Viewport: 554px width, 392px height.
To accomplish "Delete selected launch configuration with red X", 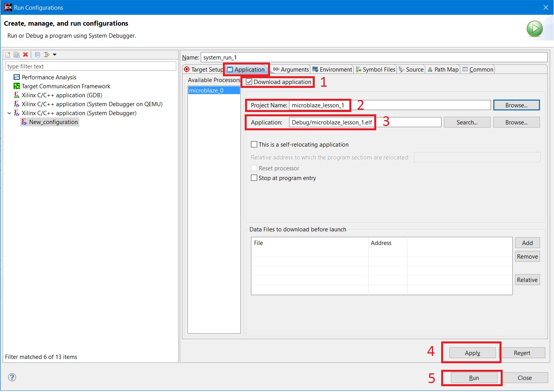I will pos(26,55).
